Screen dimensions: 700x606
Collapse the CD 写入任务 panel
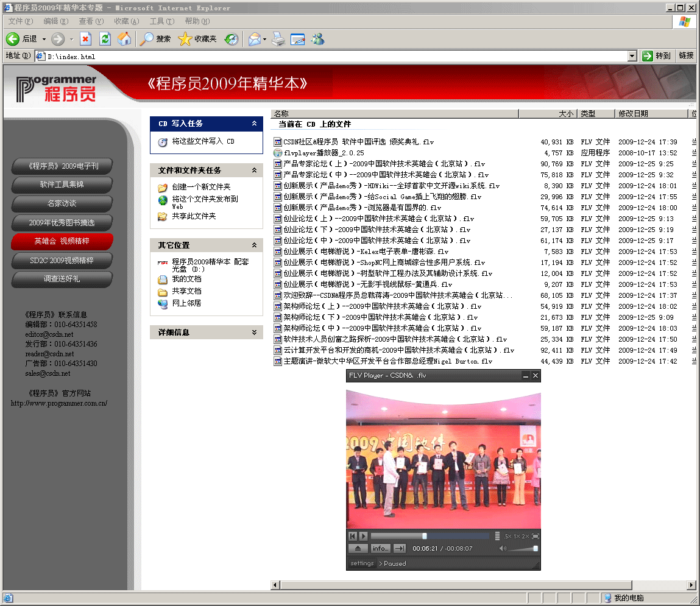click(254, 124)
